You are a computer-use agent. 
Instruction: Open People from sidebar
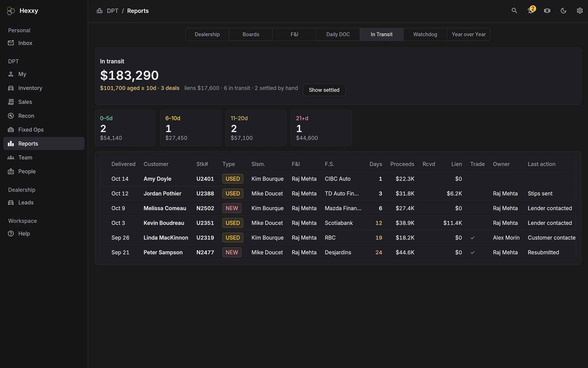click(x=44, y=171)
